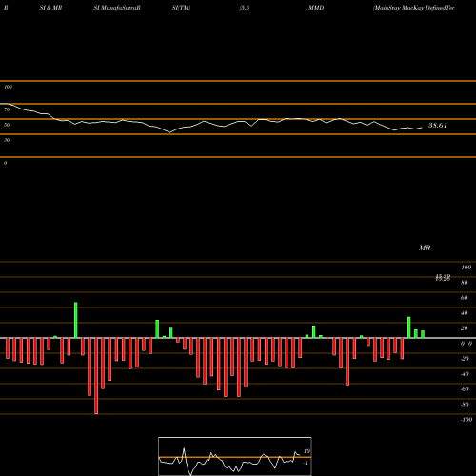Click the end of the white RSI line near 38.61
Viewport: 476px width, 476px height.
422,128
